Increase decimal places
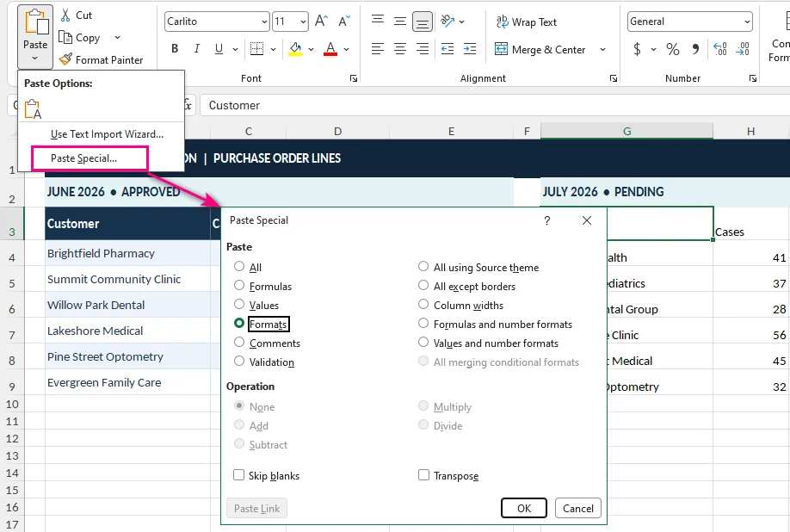Viewport: 790px width, 532px height. click(720, 49)
